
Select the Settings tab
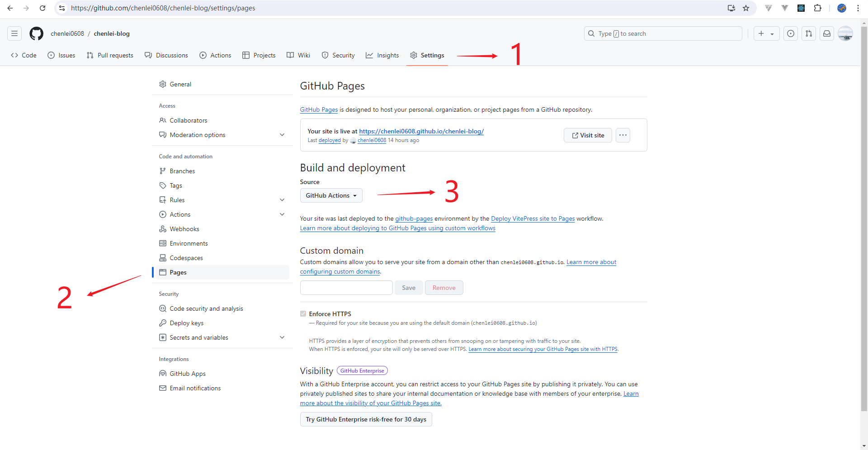pyautogui.click(x=427, y=55)
